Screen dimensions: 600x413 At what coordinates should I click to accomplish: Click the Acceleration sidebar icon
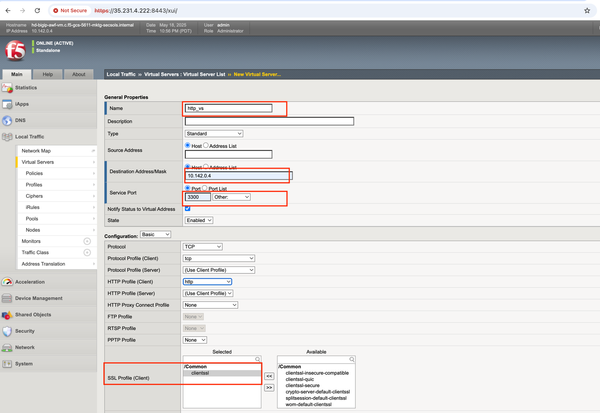pos(7,281)
